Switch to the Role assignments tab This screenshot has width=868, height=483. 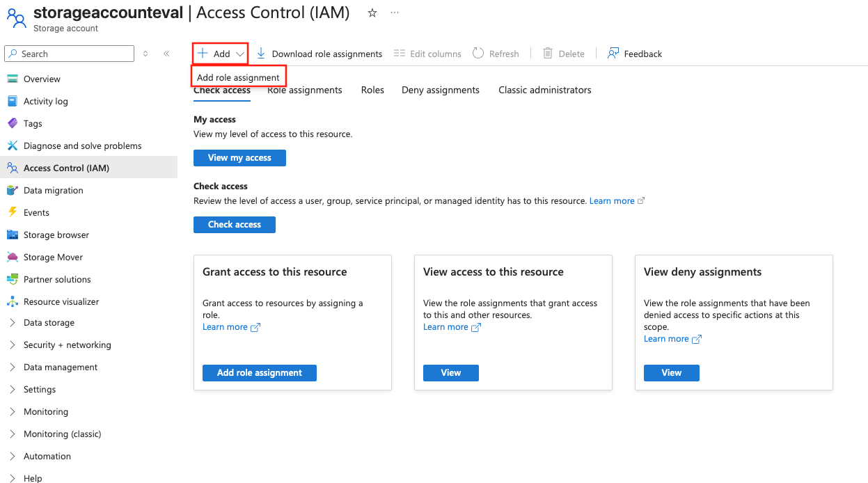tap(305, 90)
